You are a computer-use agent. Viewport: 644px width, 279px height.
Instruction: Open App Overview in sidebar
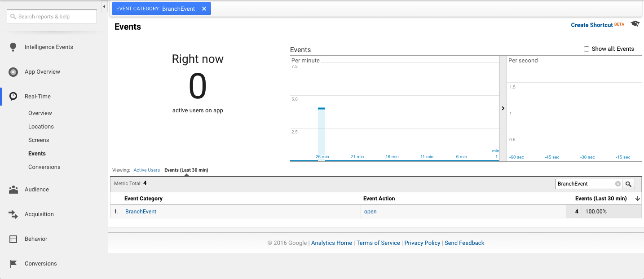pos(42,72)
